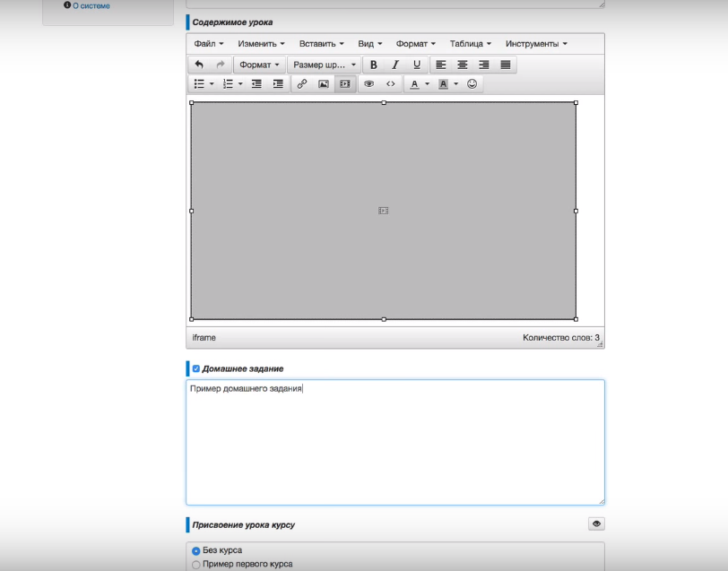
Task: Grab the homework textarea resize corner
Action: click(602, 501)
